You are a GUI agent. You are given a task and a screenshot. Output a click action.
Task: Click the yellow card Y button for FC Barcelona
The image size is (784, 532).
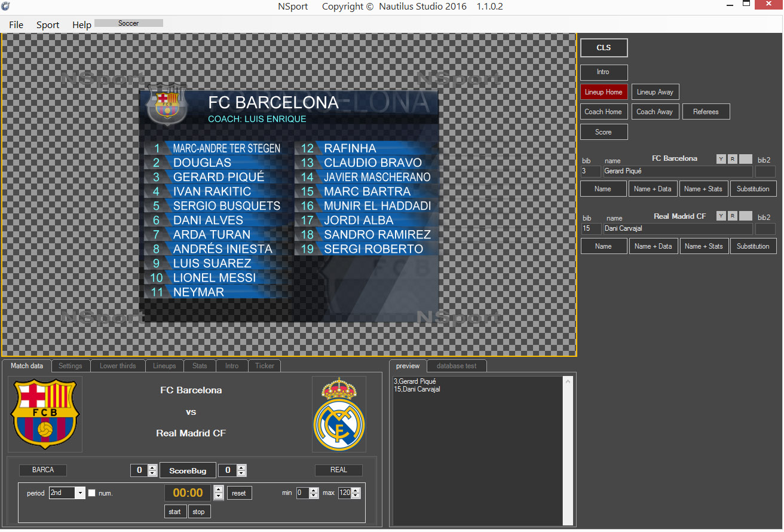click(721, 158)
